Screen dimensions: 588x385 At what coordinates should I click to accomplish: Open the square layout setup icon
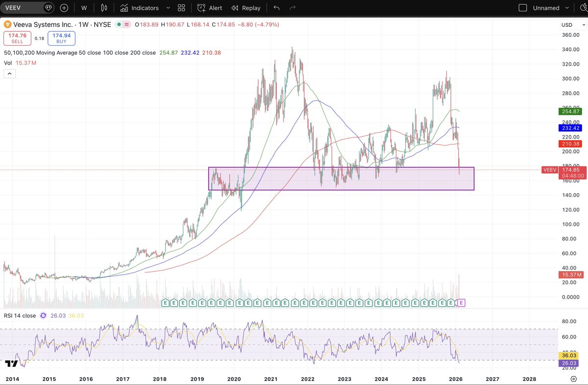pos(523,8)
